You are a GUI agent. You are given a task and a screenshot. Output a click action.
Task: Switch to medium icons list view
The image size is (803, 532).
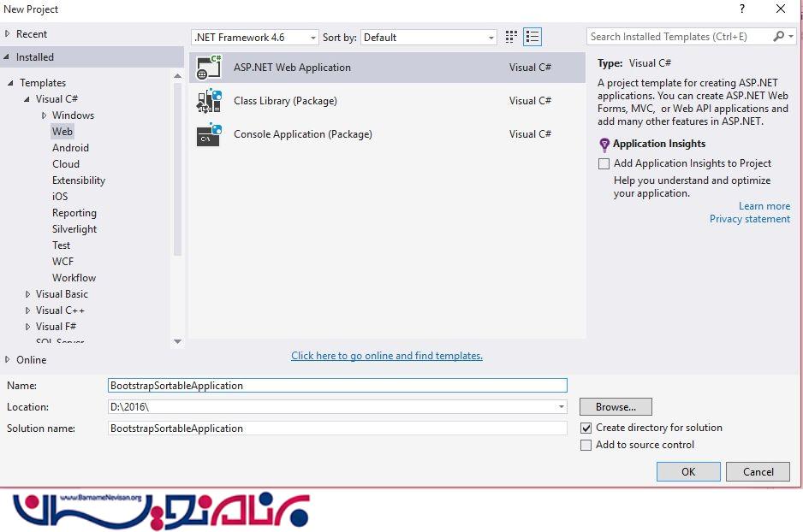[532, 37]
